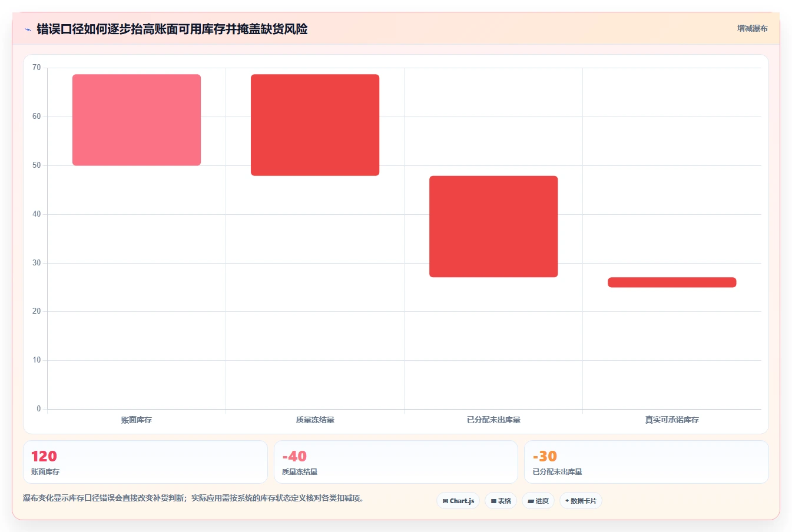This screenshot has width=792, height=532.
Task: Click the y-axis value 0
Action: (39, 409)
